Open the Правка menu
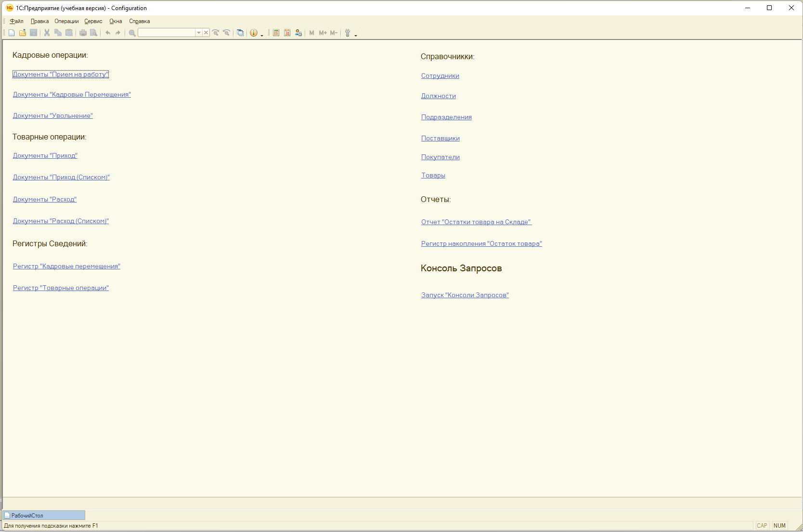This screenshot has width=803, height=532. click(x=39, y=21)
